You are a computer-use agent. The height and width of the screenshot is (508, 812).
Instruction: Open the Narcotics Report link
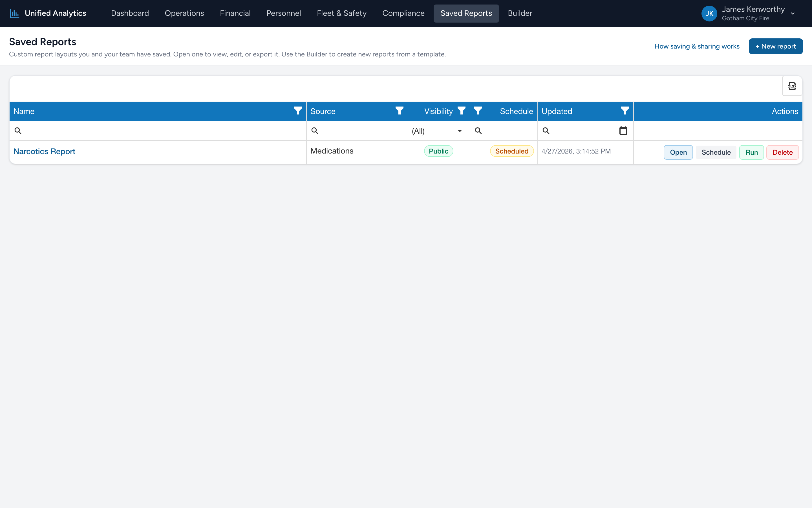pyautogui.click(x=44, y=152)
